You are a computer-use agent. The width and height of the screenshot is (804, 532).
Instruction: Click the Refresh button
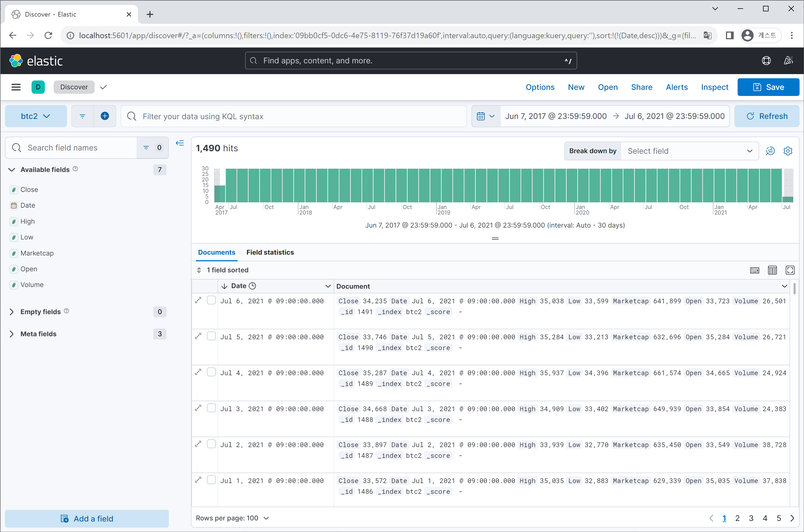coord(766,116)
